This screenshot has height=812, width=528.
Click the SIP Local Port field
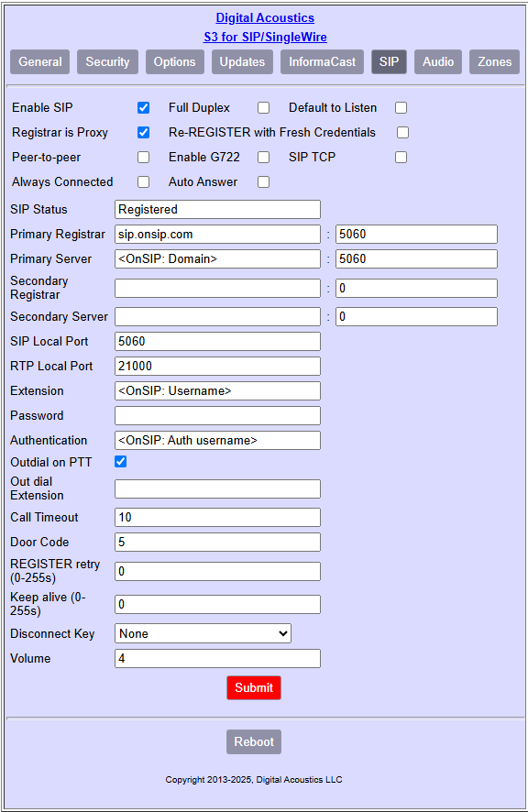217,341
